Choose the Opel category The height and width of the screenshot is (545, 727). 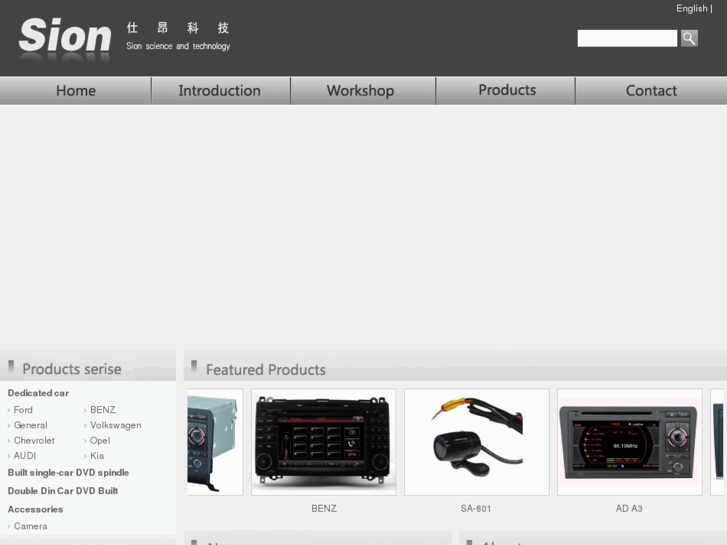[x=100, y=441]
